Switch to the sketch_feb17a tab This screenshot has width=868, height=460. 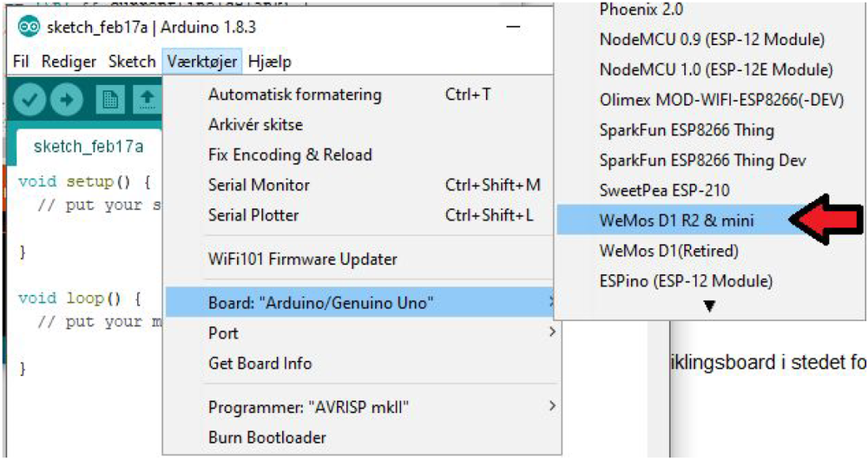coord(88,146)
